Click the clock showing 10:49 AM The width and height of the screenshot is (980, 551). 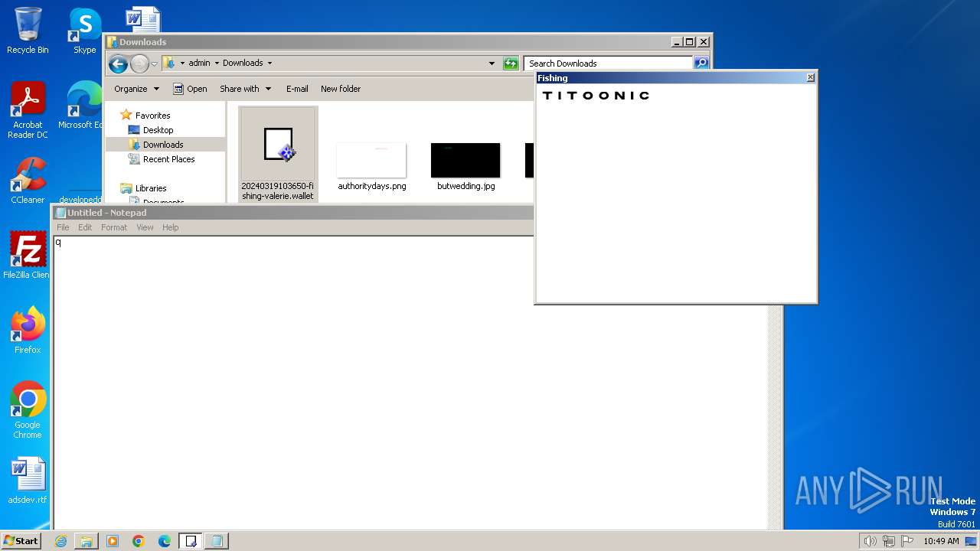click(941, 541)
